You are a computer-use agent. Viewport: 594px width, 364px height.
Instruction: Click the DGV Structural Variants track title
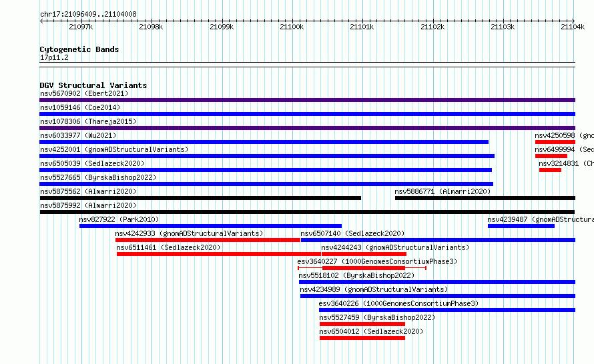[93, 85]
